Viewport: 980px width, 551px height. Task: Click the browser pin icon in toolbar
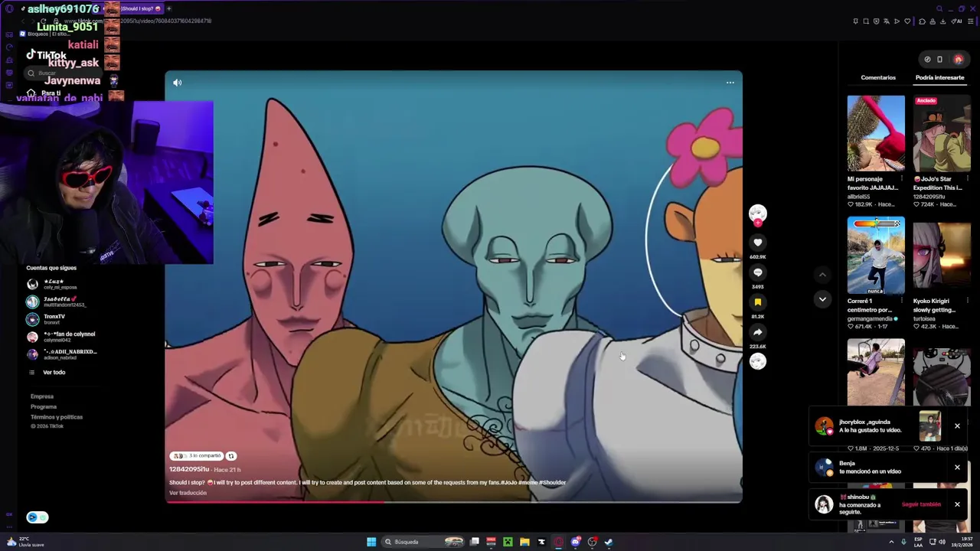click(x=855, y=21)
